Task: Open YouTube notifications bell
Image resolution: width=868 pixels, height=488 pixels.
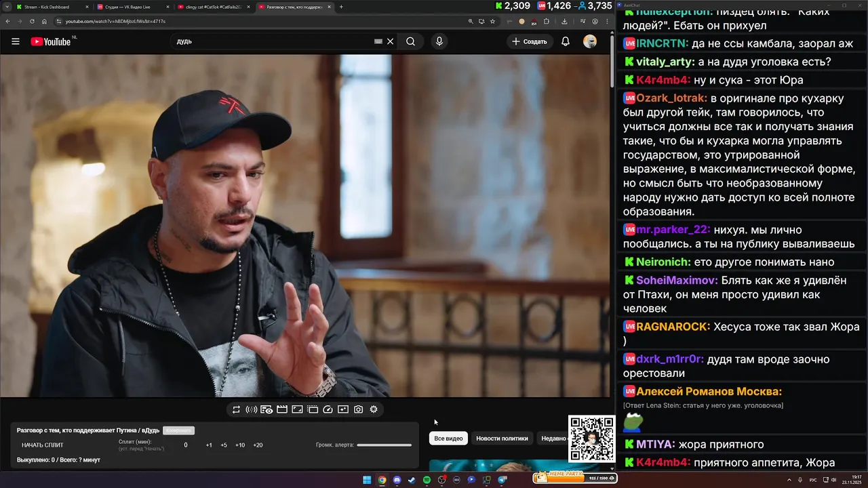Action: [x=566, y=41]
